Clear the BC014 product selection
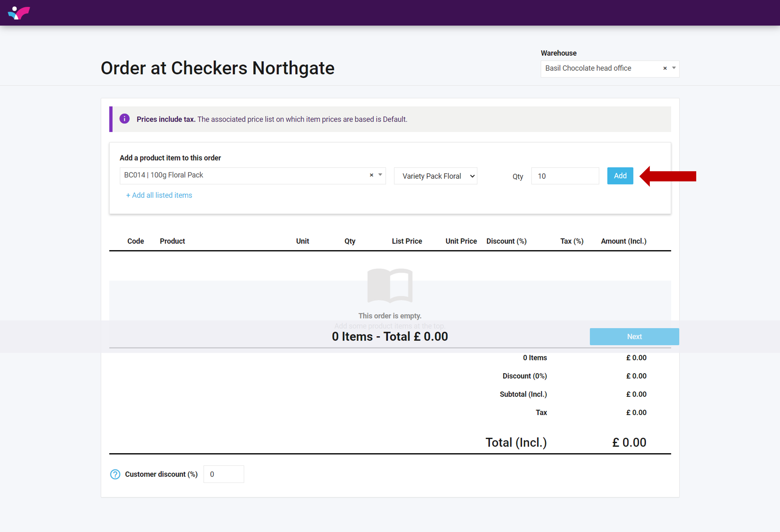Image resolution: width=780 pixels, height=532 pixels. [371, 175]
